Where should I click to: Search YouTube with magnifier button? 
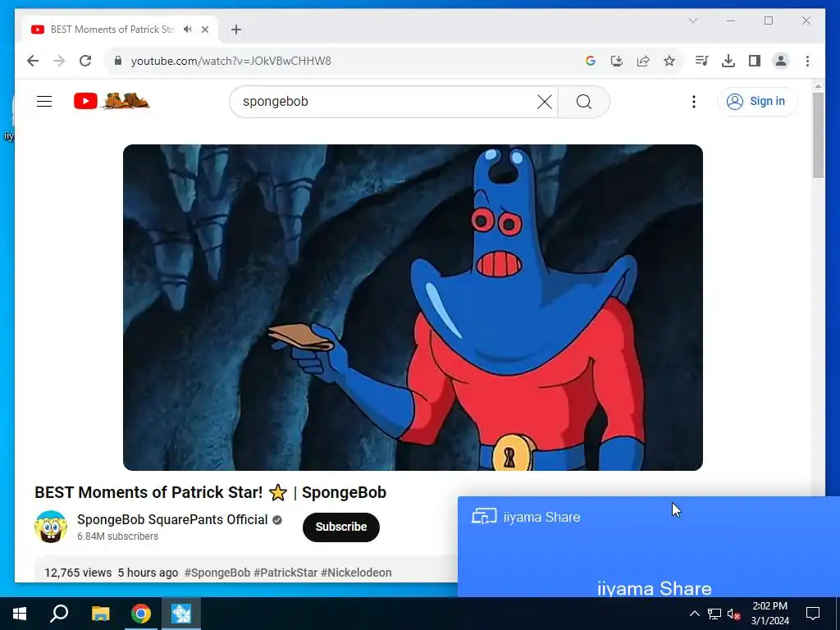click(584, 102)
